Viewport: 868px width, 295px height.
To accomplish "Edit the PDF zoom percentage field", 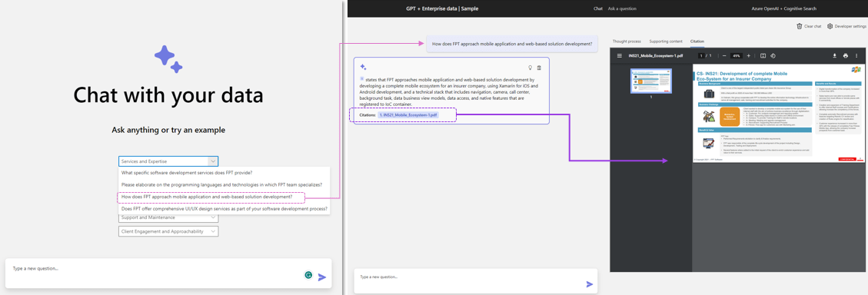I will click(737, 56).
